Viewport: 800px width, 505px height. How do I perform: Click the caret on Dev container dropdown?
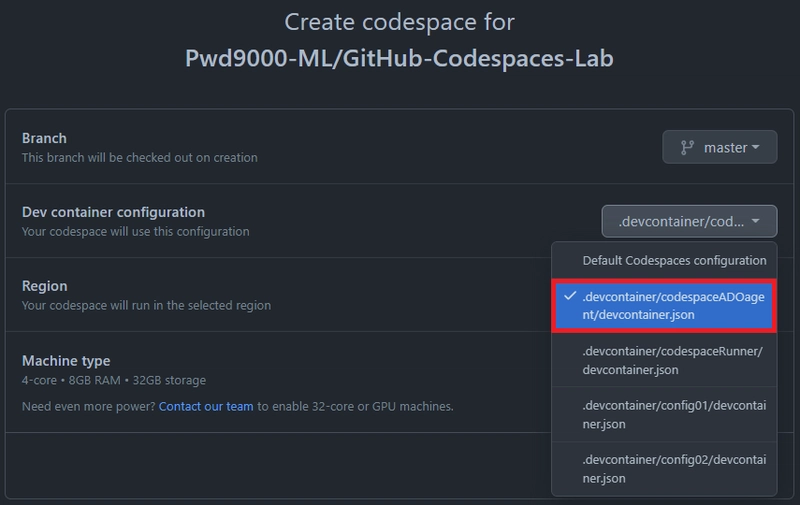coord(757,222)
